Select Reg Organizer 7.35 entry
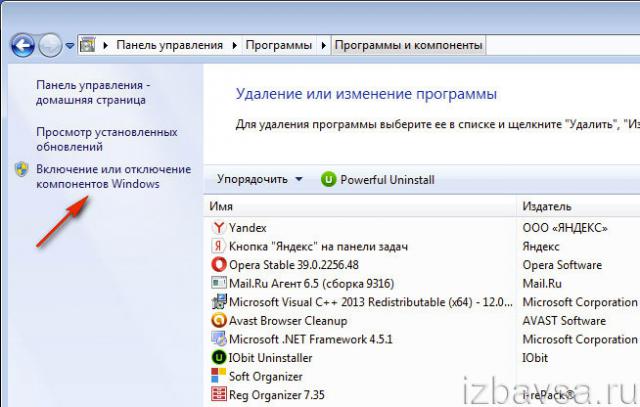Viewport: 640px width, 407px height. [277, 395]
